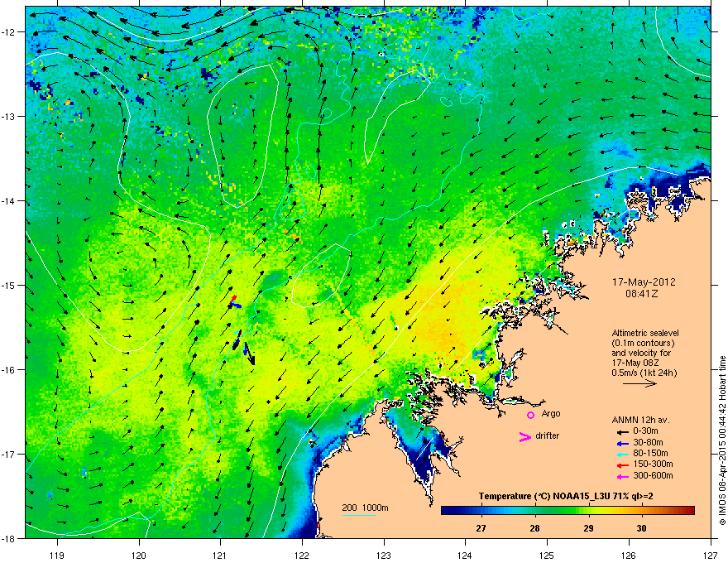728x563 pixels.
Task: Click the colorbar tick label 29
Action: click(588, 528)
